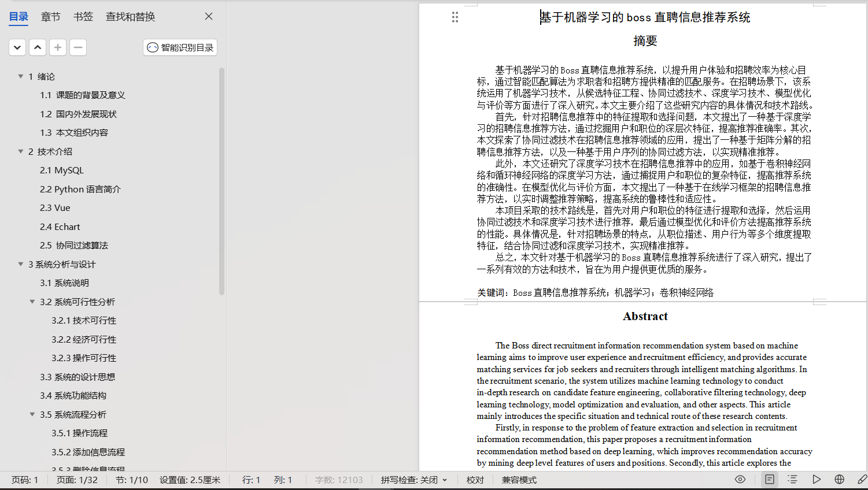Collapse the 3 系统分析与设计 section arrow
Viewport: 868px width, 490px height.
pyautogui.click(x=21, y=264)
